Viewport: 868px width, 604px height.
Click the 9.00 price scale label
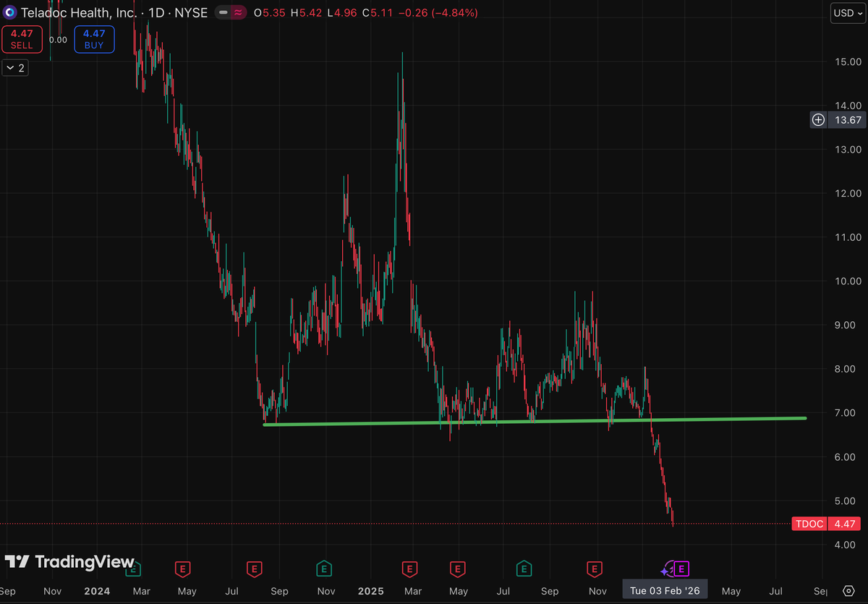point(846,325)
